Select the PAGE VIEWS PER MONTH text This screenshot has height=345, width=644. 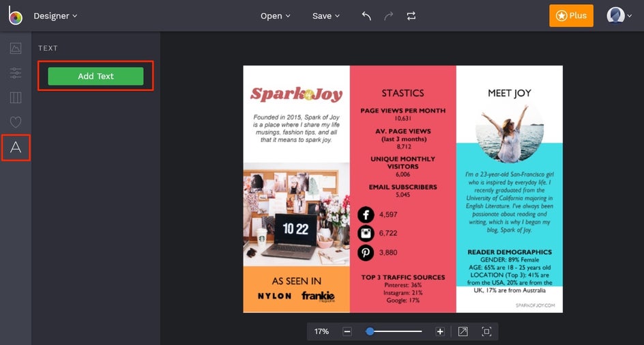pos(403,111)
